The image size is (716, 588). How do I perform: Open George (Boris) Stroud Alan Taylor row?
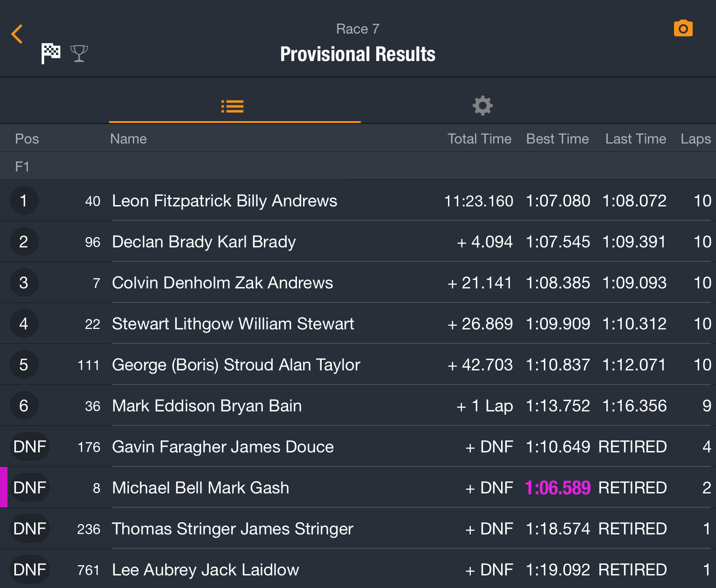pos(358,365)
